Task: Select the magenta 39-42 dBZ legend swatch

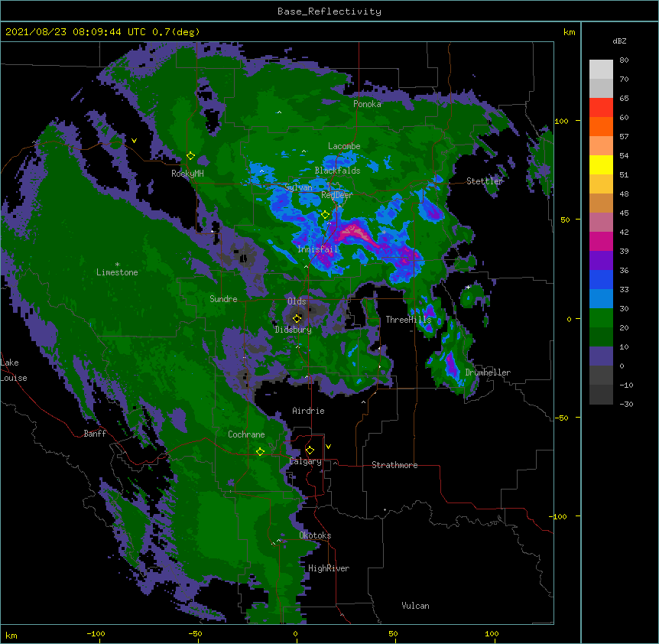Action: (x=601, y=241)
